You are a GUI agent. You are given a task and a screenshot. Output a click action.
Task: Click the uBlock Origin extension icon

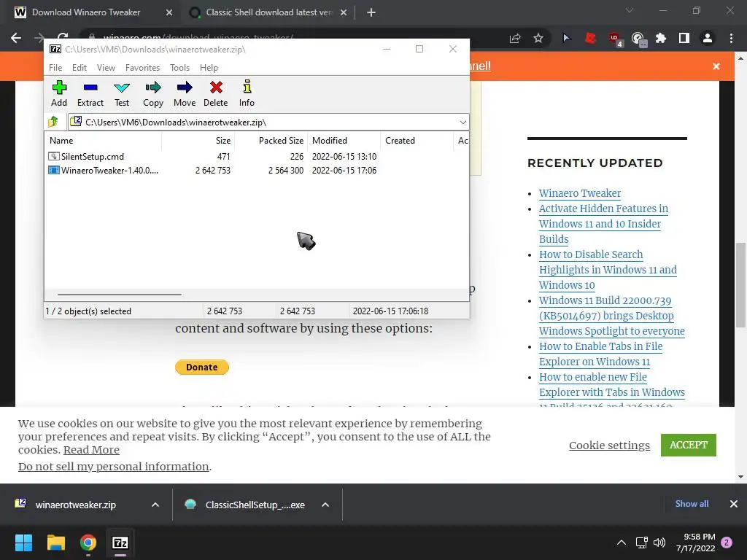614,38
